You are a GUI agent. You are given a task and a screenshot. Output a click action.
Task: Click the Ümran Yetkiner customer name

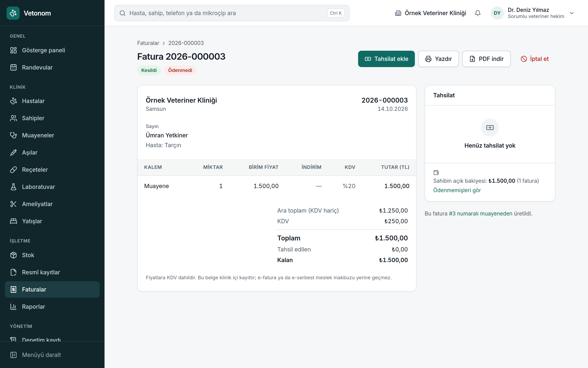pos(167,135)
